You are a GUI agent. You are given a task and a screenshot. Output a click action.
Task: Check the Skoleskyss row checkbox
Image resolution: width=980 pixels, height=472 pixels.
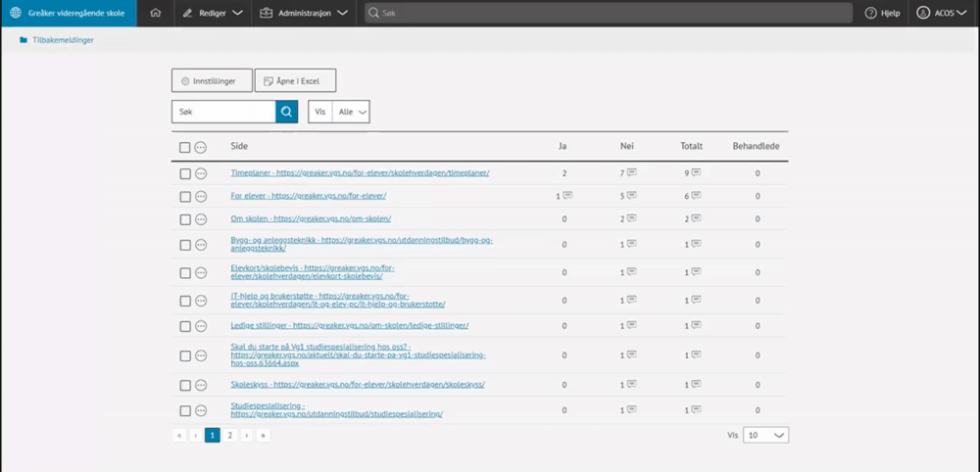185,385
